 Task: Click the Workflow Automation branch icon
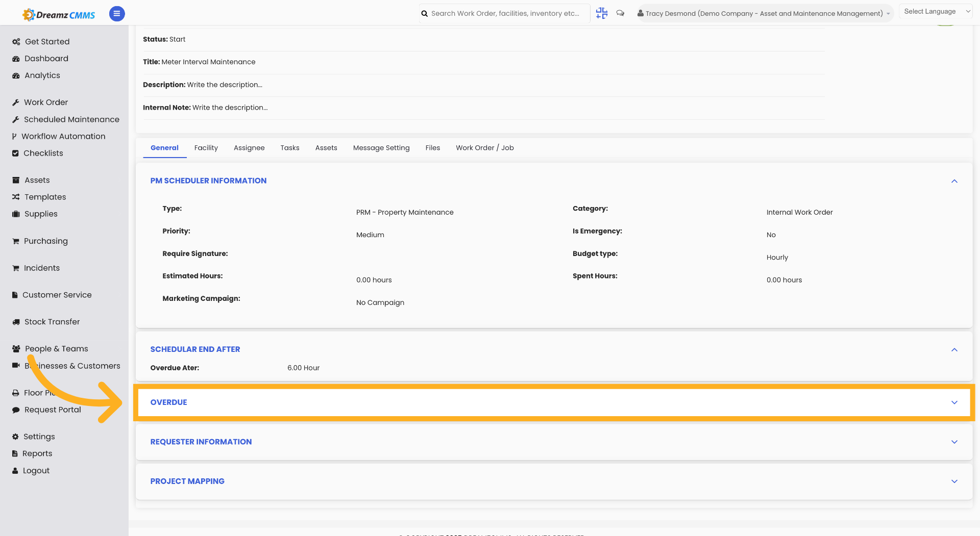(14, 136)
